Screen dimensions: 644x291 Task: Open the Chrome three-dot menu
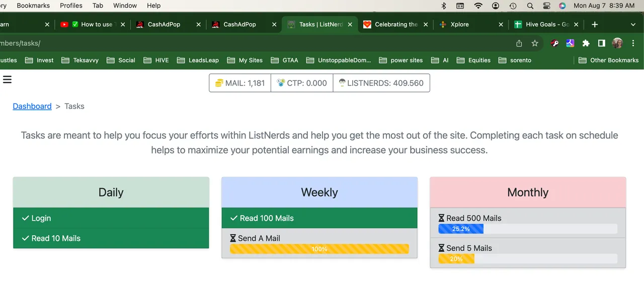coord(633,43)
